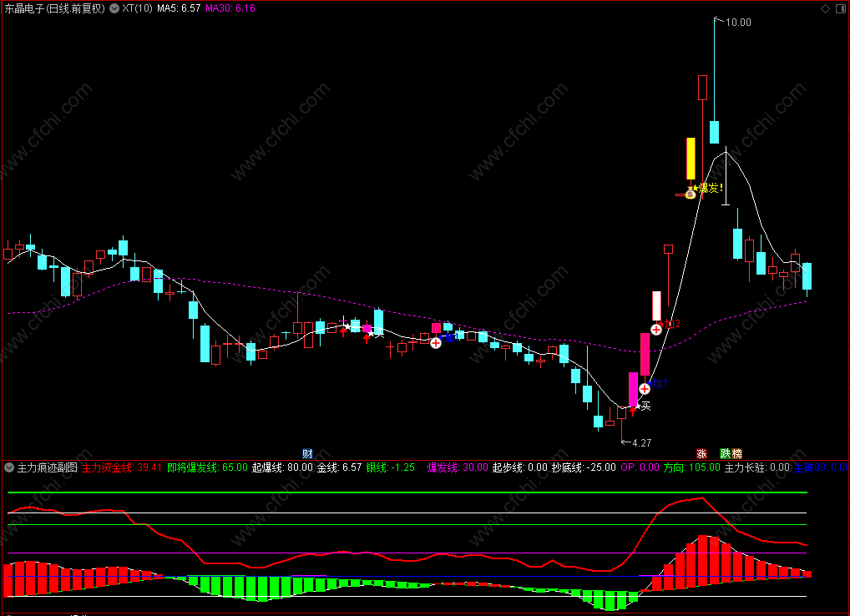Click the green 银线: -1.25 value

(390, 467)
